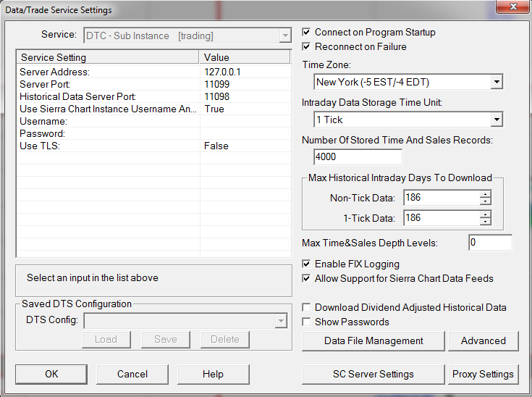Increase Non-Tick Data days with up arrow
The width and height of the screenshot is (532, 397).
486,194
